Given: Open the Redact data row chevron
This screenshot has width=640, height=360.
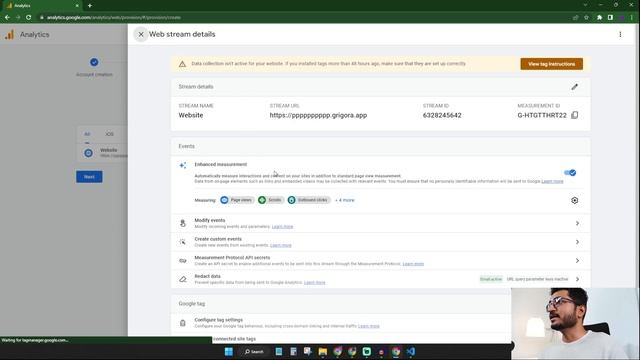Looking at the screenshot, I should tap(577, 279).
